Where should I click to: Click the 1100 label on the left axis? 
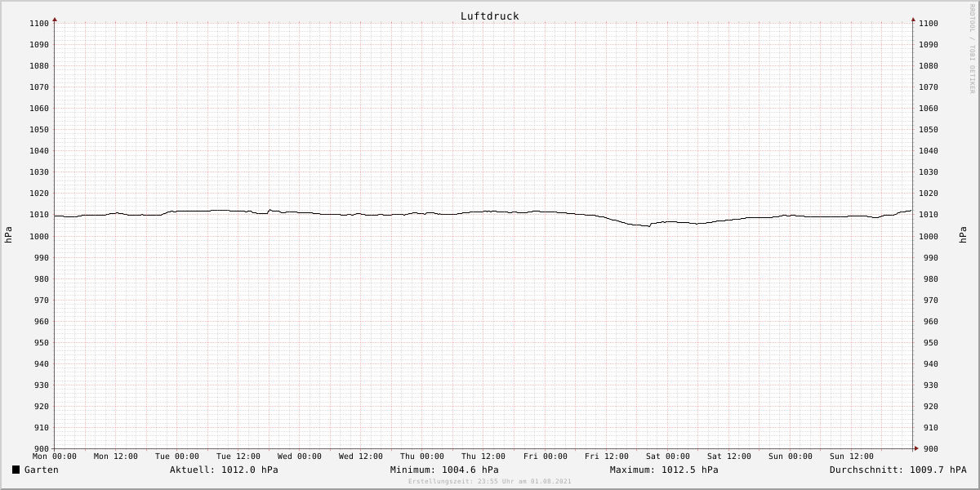point(39,24)
